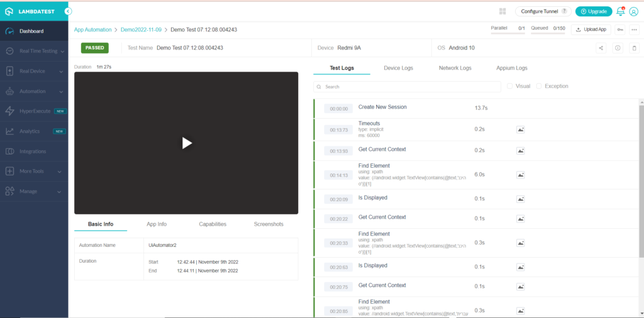Click the test logs scrollbar

[x=641, y=180]
